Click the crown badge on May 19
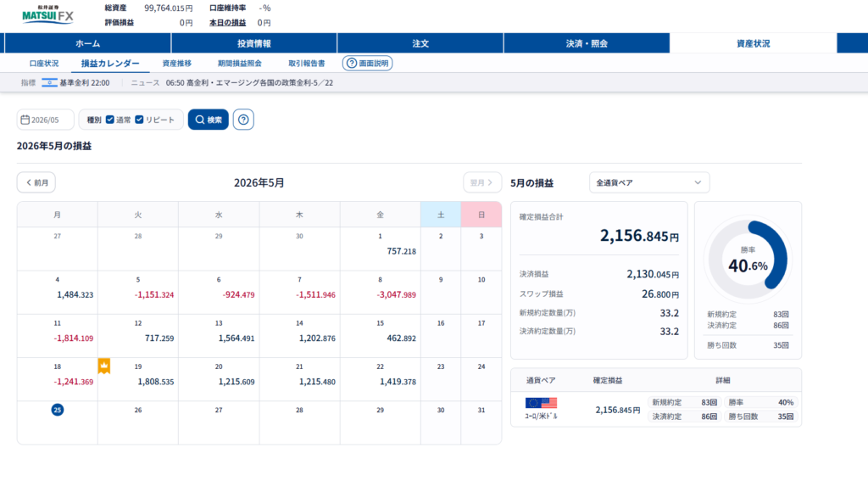 click(x=104, y=366)
